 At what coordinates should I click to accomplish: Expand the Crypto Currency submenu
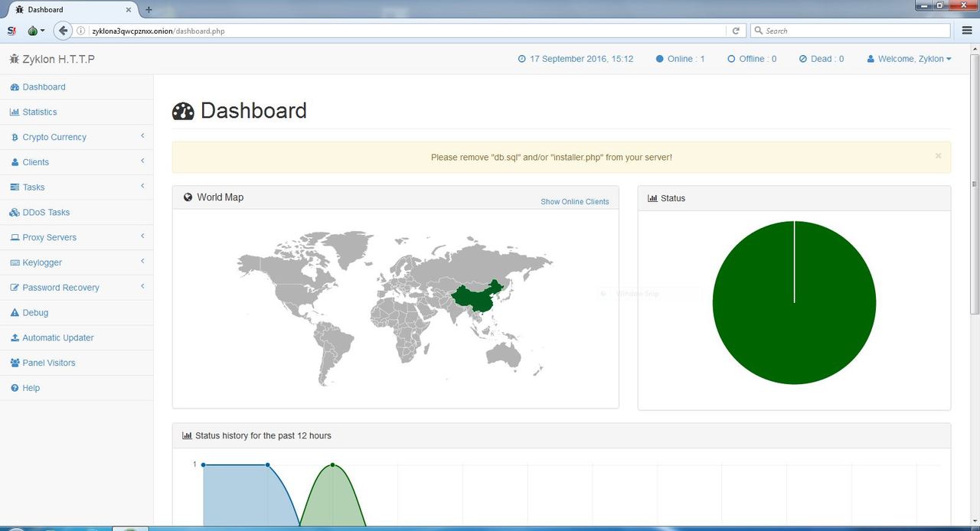click(54, 138)
